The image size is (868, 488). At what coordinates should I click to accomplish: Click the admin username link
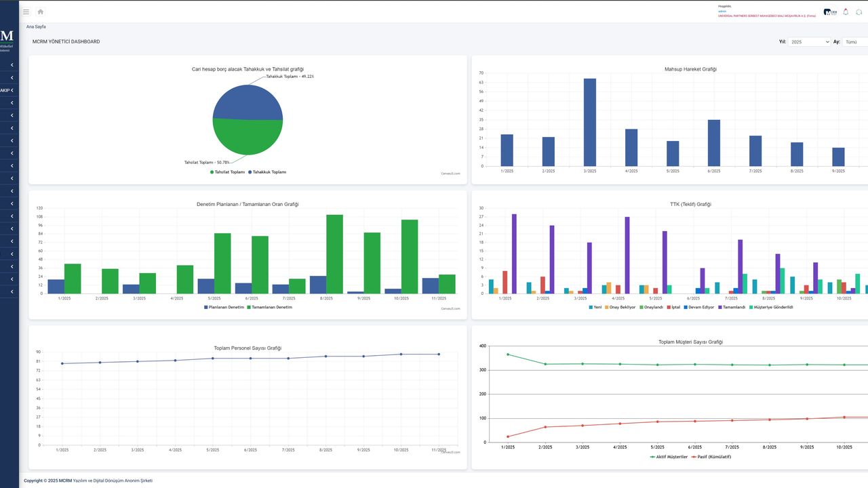tap(722, 12)
